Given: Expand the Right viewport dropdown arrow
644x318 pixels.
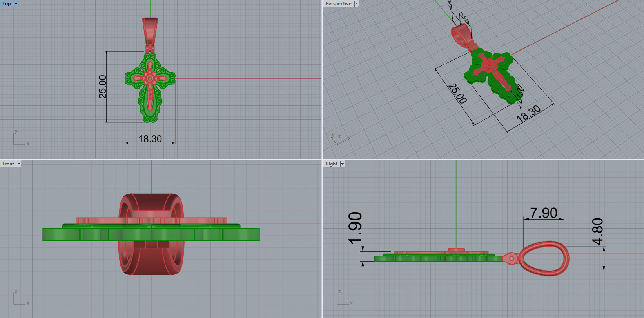Looking at the screenshot, I should coord(342,164).
